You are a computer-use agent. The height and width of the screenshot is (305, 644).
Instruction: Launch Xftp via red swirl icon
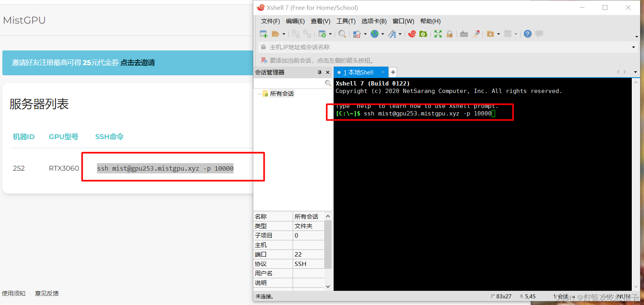coord(412,34)
